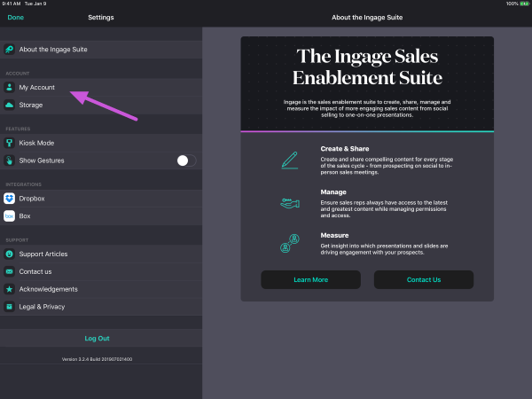
Task: Click the SUPPORT section header
Action: pos(17,240)
